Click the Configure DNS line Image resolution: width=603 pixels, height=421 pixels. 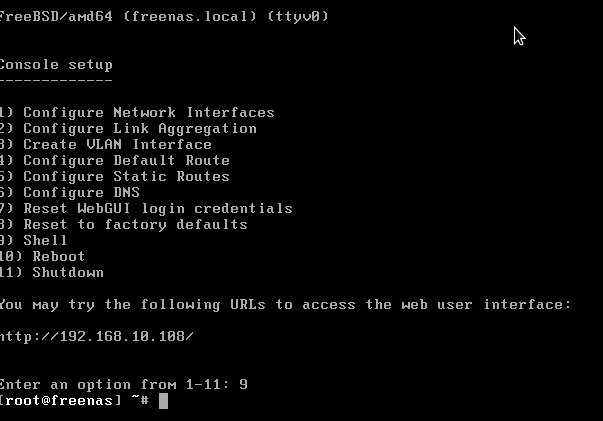pyautogui.click(x=70, y=192)
